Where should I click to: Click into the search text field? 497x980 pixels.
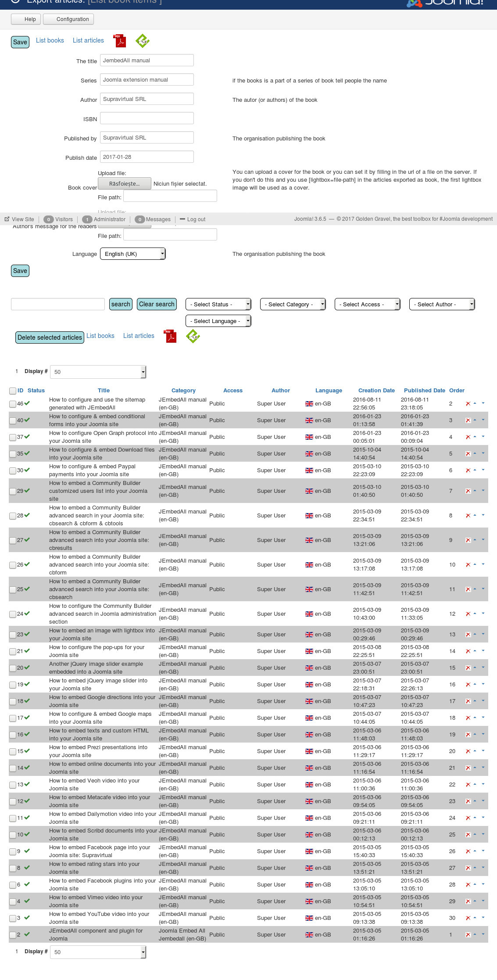pos(58,304)
